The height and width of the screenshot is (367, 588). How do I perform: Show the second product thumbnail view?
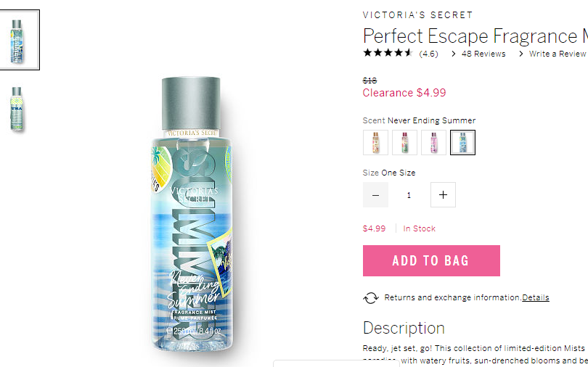coord(17,109)
